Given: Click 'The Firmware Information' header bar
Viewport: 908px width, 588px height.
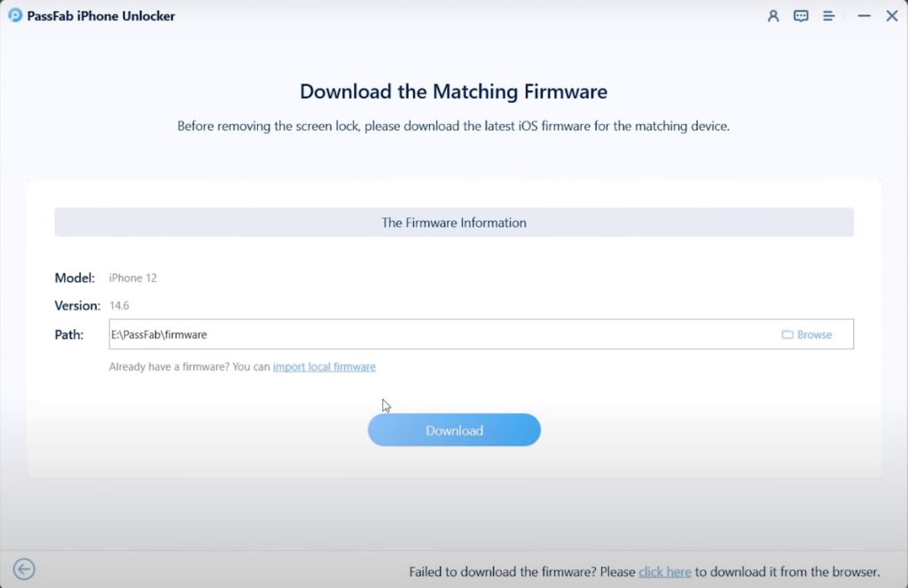Looking at the screenshot, I should click(x=454, y=223).
